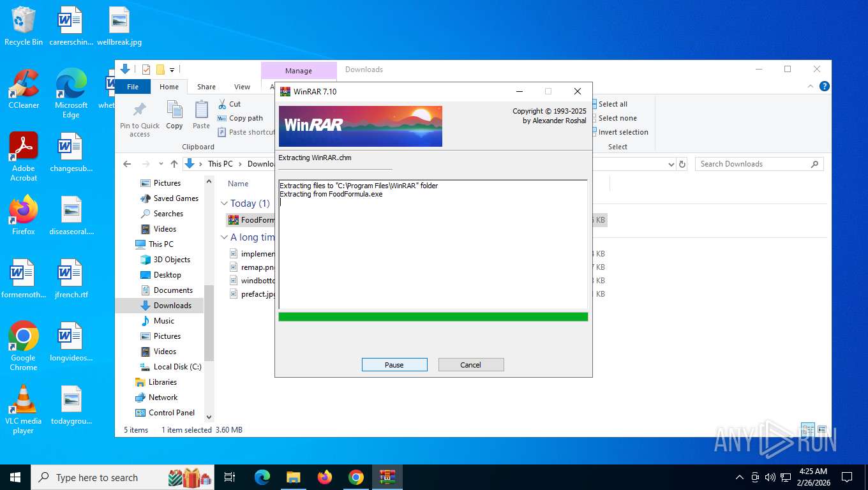Click Paste shortcut in ribbon
The width and height of the screenshot is (868, 490).
coord(247,132)
